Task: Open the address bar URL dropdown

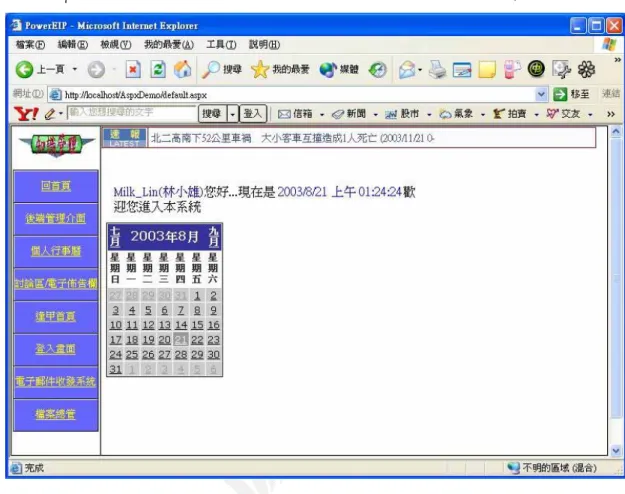Action: (541, 94)
